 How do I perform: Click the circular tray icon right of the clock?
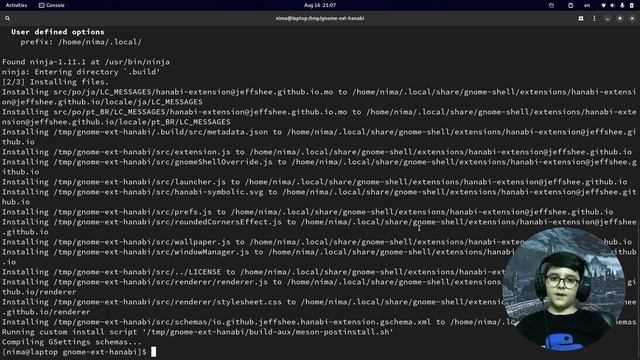click(551, 5)
